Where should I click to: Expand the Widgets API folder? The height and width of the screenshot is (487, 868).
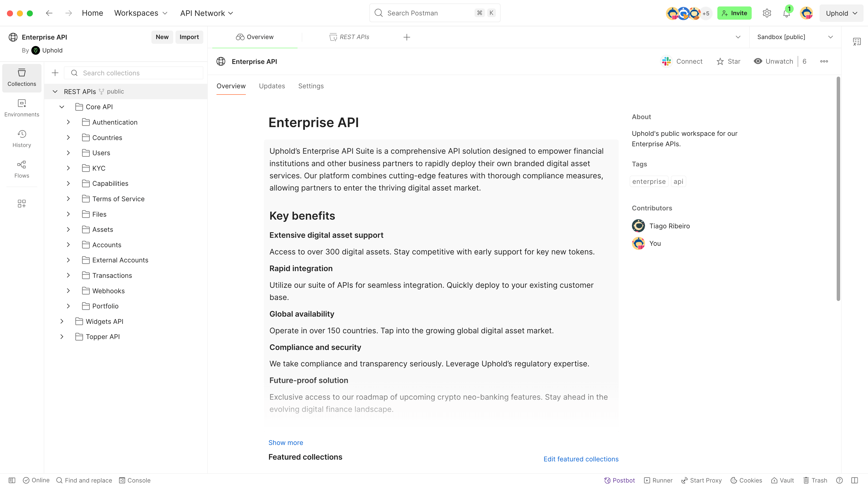point(62,321)
